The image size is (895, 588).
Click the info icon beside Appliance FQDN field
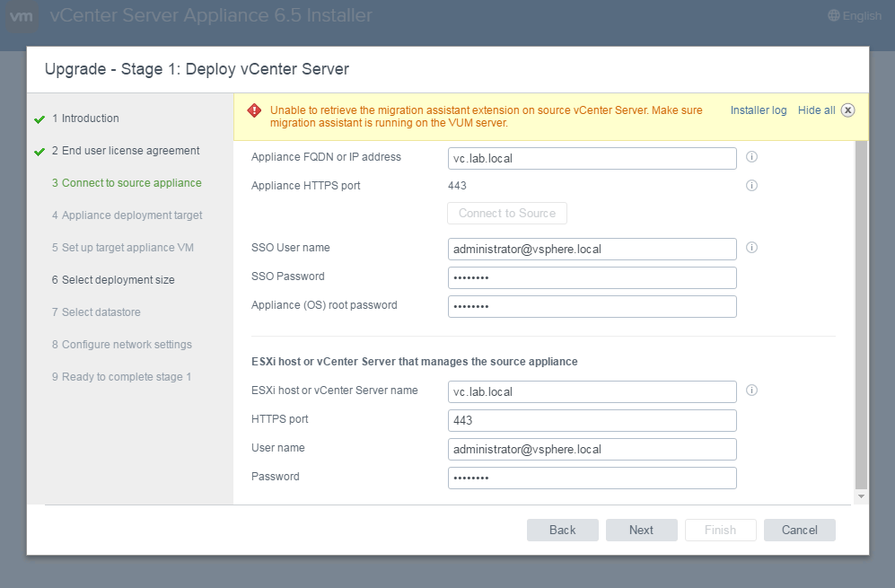coord(752,157)
